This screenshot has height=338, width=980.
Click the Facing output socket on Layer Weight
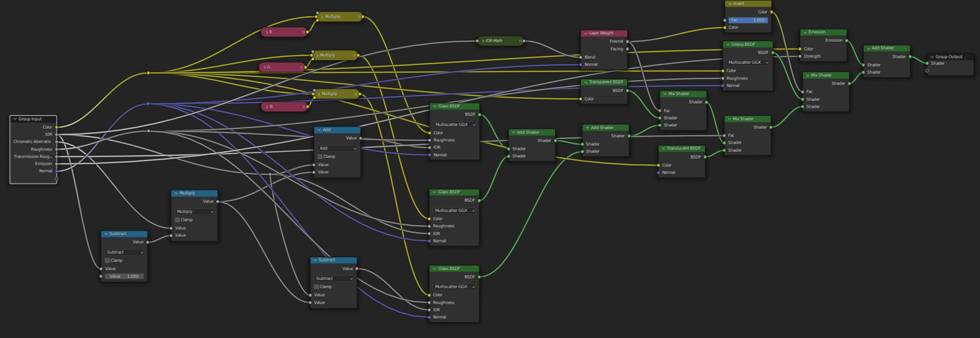[628, 49]
